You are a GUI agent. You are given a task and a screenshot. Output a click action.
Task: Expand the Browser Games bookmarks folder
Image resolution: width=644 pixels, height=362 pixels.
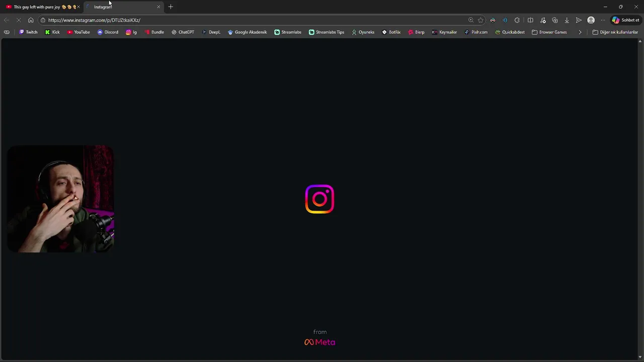tap(549, 32)
